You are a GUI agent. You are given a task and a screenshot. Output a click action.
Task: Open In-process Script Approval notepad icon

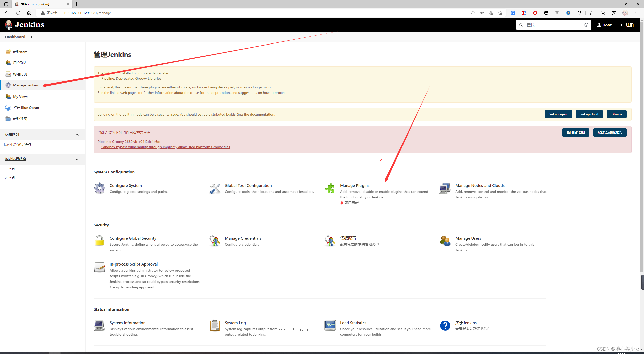click(100, 267)
